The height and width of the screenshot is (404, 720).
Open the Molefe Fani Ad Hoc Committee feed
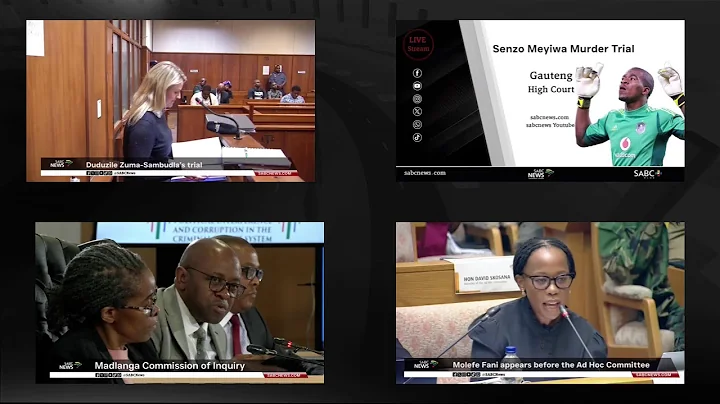coord(540,303)
